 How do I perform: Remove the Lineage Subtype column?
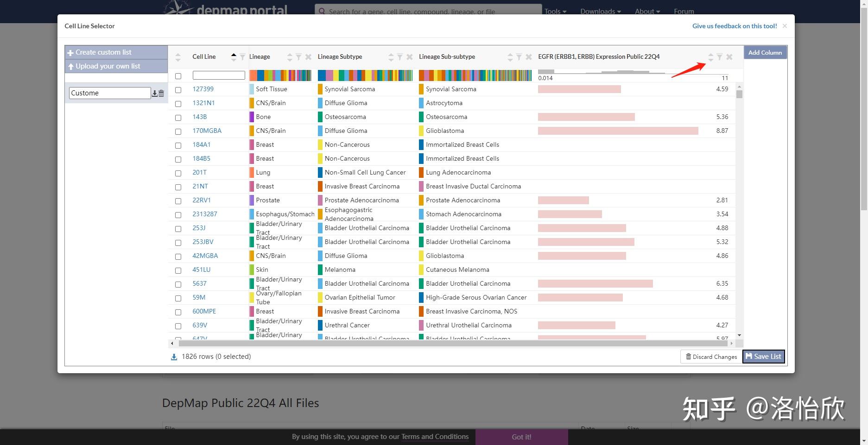tap(410, 57)
